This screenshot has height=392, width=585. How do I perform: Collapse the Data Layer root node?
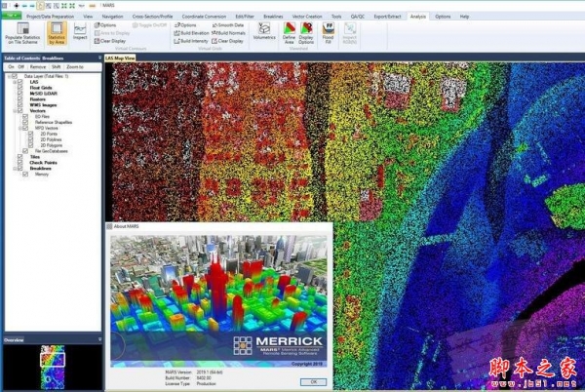click(10, 76)
